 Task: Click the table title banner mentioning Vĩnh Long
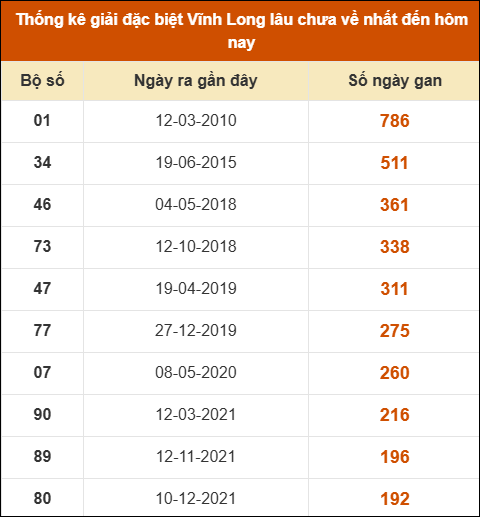pos(242,31)
